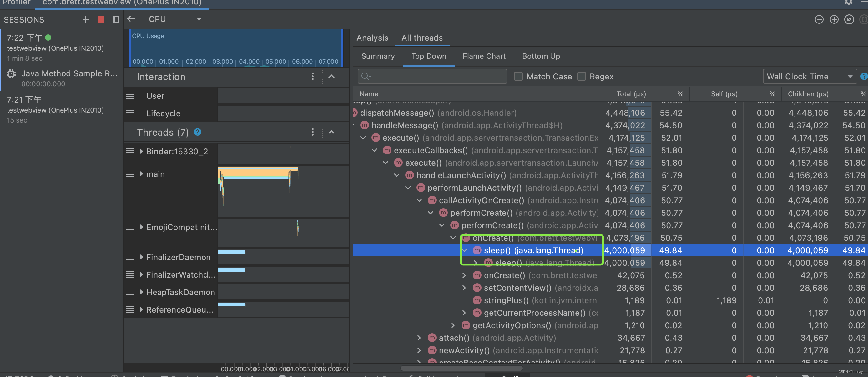Expand attach() tree node
868x377 pixels.
pyautogui.click(x=419, y=338)
